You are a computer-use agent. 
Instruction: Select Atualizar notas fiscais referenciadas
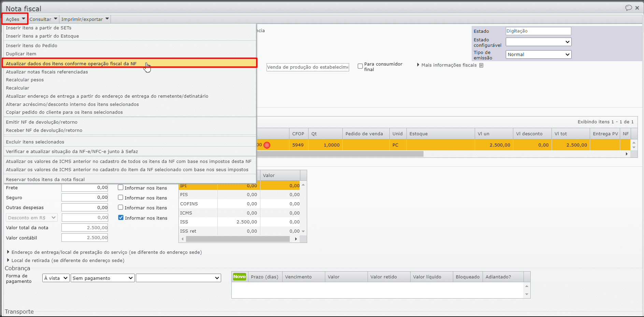tap(130, 72)
